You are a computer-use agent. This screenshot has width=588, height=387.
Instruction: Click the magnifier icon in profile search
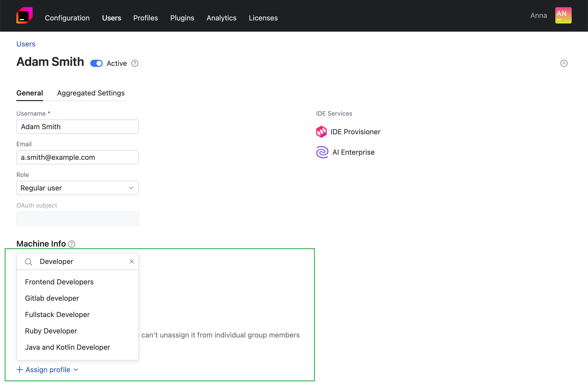coord(28,262)
